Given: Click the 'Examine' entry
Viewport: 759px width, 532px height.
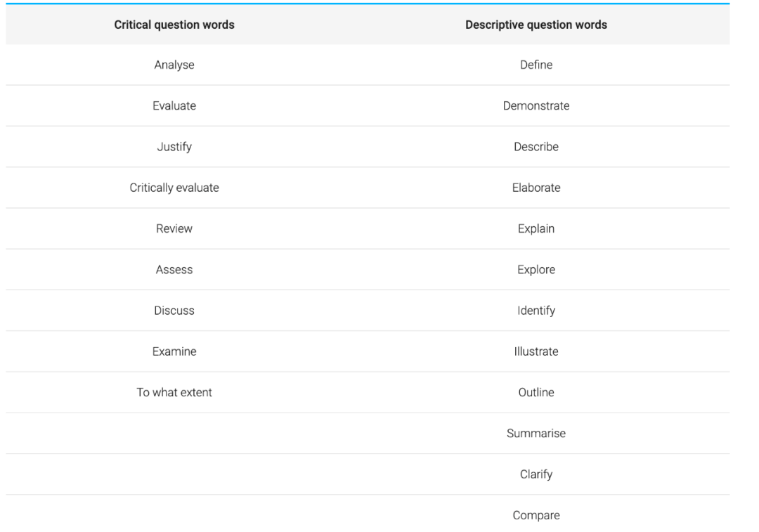Looking at the screenshot, I should pyautogui.click(x=174, y=351).
